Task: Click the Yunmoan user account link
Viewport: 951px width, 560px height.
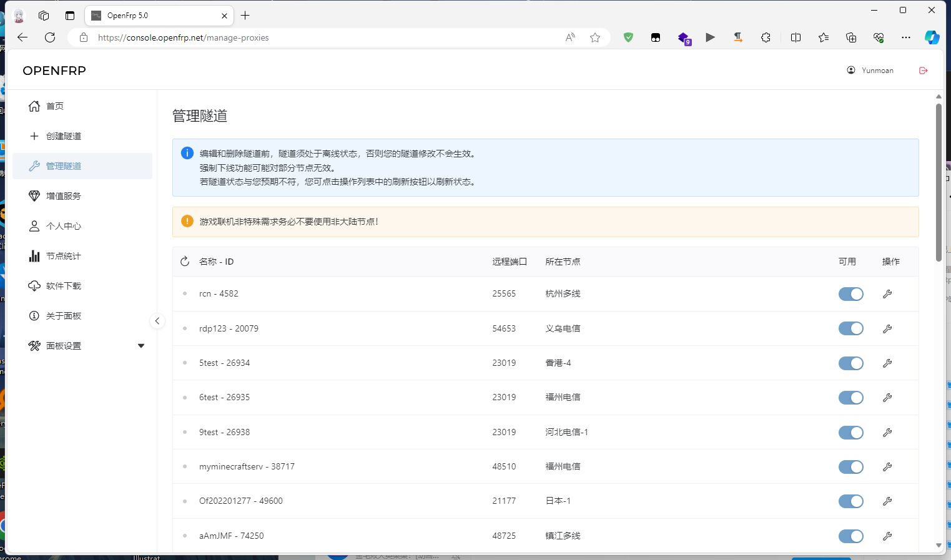Action: 870,71
